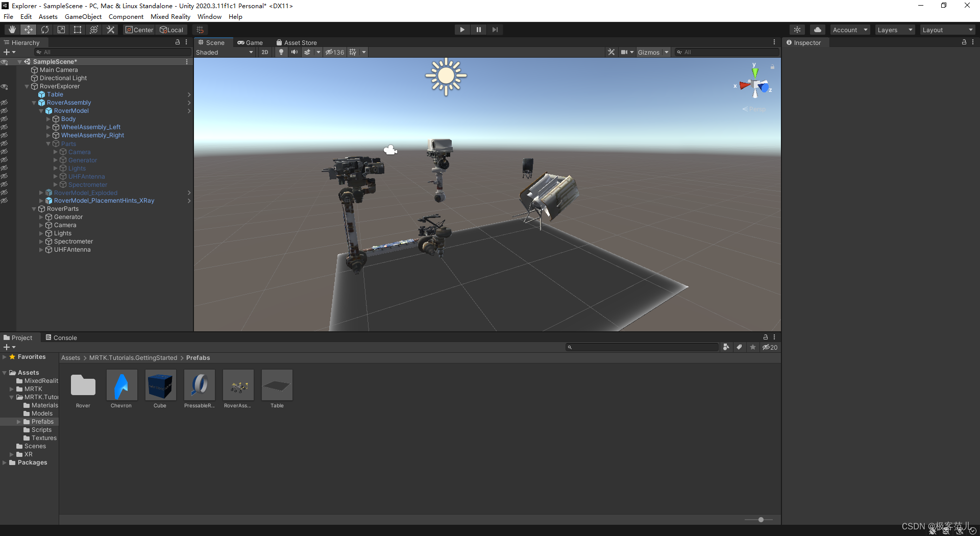Open custom editor tools in main toolbar

[x=110, y=30]
